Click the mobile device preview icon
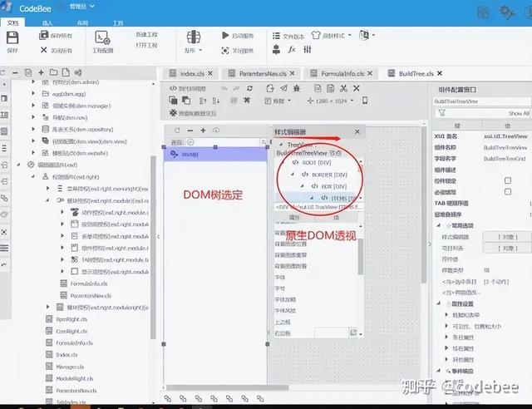The image size is (532, 409). (365, 101)
